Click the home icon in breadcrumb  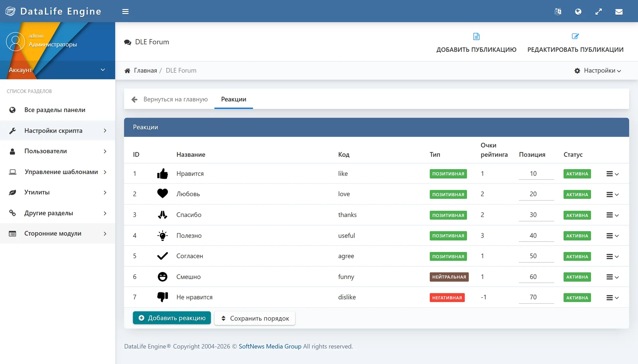click(127, 71)
